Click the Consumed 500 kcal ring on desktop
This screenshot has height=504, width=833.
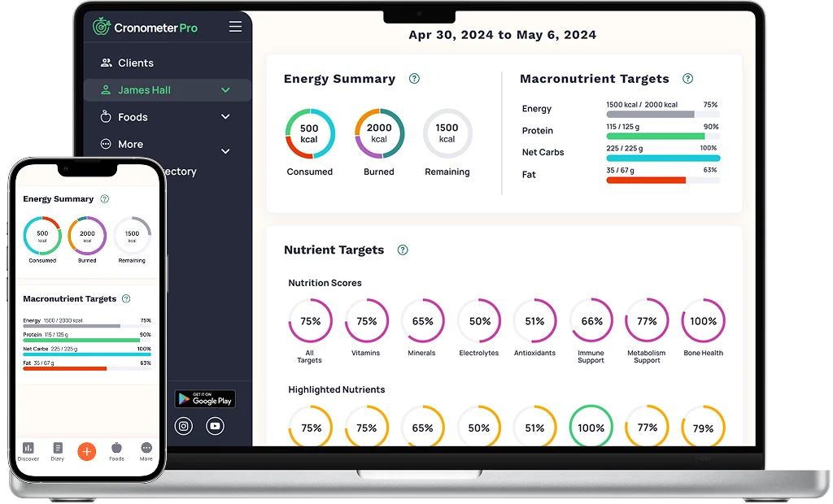tap(309, 133)
